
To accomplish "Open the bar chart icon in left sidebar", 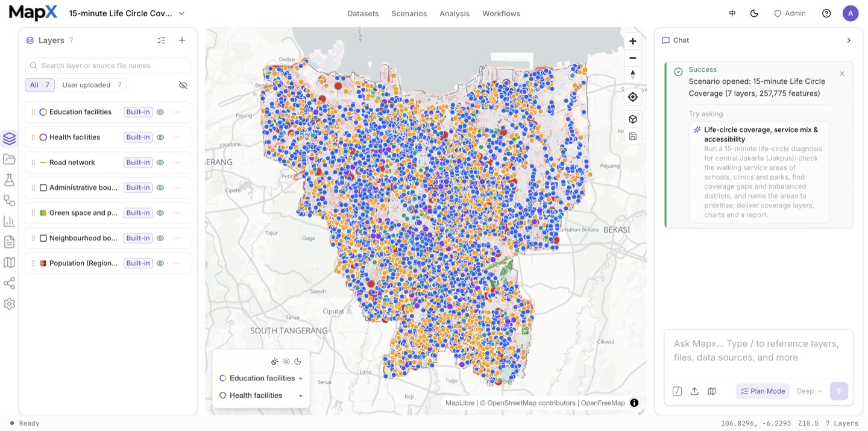I will pyautogui.click(x=9, y=221).
